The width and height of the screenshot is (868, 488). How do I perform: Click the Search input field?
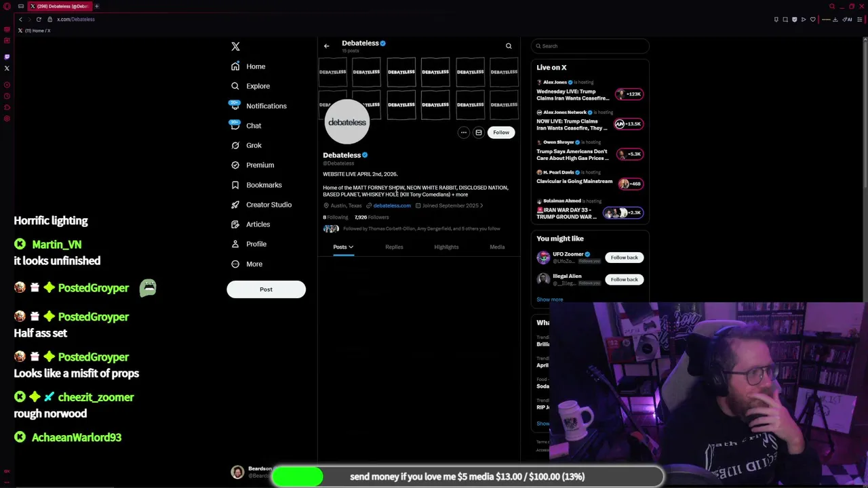[590, 46]
